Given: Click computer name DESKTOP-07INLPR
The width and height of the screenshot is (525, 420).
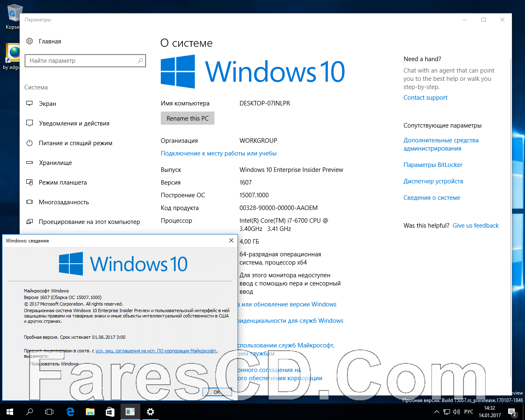Looking at the screenshot, I should pos(265,103).
